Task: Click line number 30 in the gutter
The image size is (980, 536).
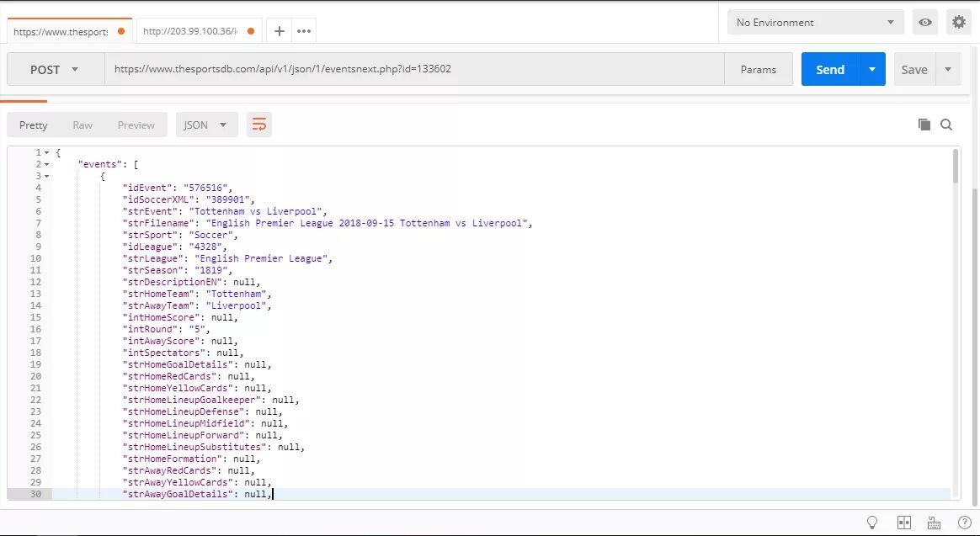Action: (35, 494)
